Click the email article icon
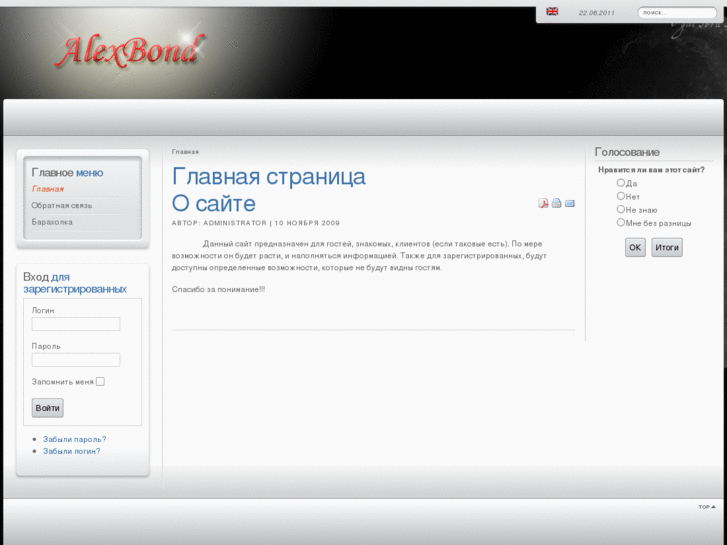 [x=570, y=203]
